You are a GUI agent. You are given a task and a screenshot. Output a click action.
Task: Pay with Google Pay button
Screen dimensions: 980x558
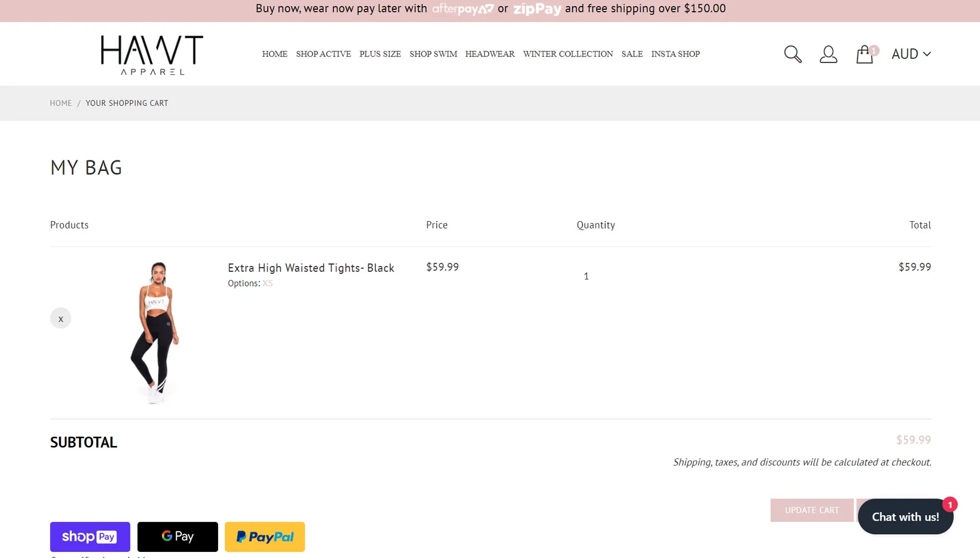pyautogui.click(x=178, y=537)
